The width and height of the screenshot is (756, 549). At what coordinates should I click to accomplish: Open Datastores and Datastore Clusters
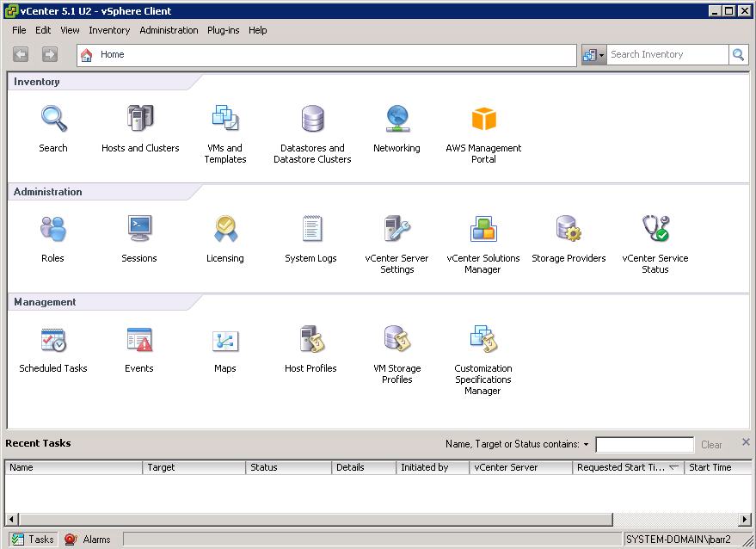tap(312, 119)
